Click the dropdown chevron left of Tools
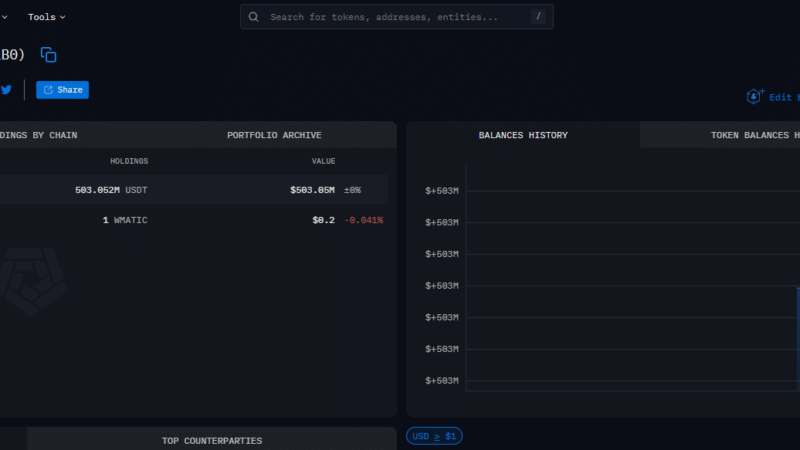The width and height of the screenshot is (800, 450). 4,17
